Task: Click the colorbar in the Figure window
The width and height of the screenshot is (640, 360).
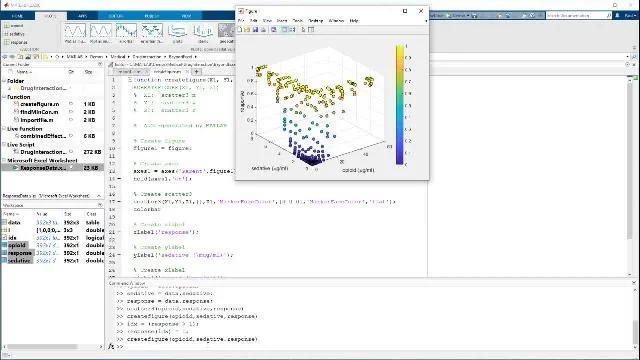Action: [x=400, y=104]
